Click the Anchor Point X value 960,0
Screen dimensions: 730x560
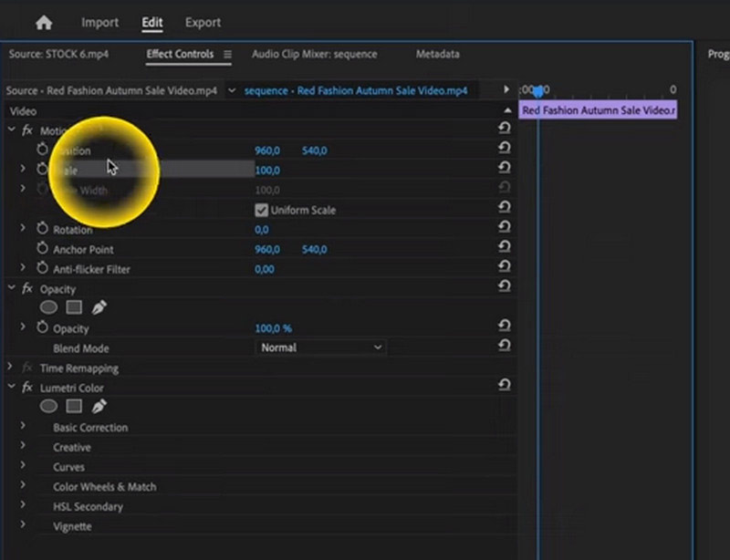pos(267,250)
